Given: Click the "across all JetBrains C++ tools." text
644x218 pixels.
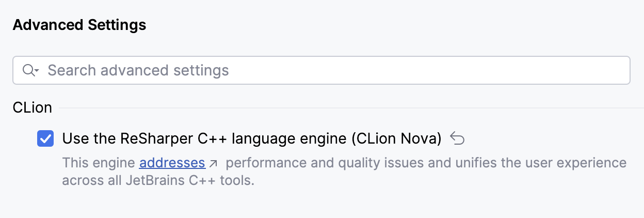Looking at the screenshot, I should coord(158,181).
